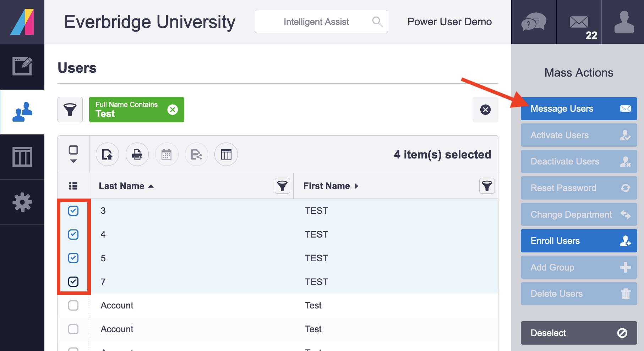Open the column layout icon above the table
Image resolution: width=644 pixels, height=351 pixels.
click(226, 154)
